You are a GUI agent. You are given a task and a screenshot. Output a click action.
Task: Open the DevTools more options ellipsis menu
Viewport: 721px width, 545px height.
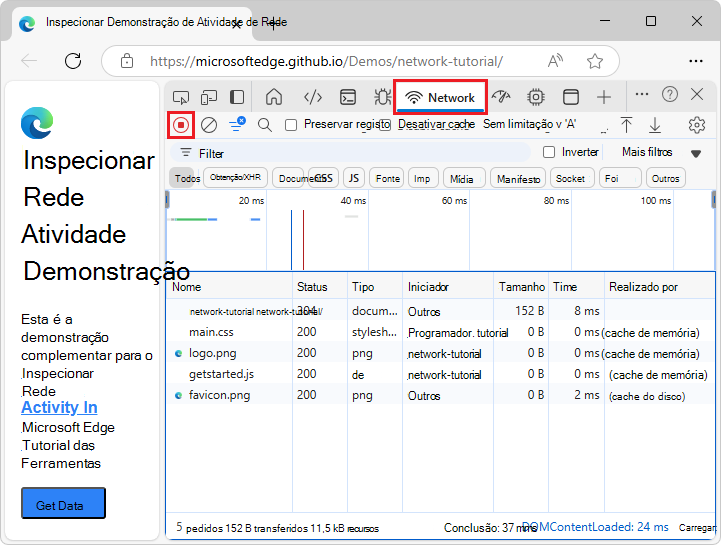point(642,94)
